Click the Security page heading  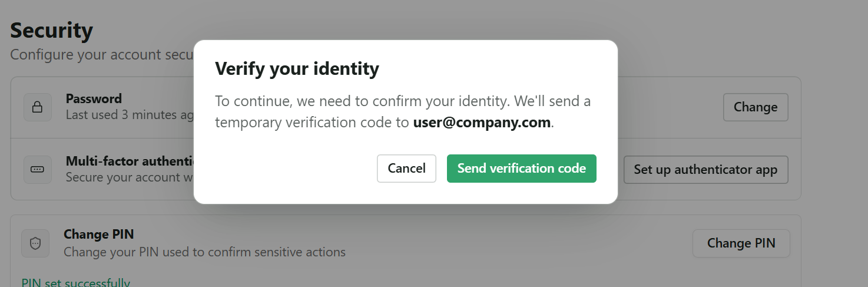tap(52, 31)
